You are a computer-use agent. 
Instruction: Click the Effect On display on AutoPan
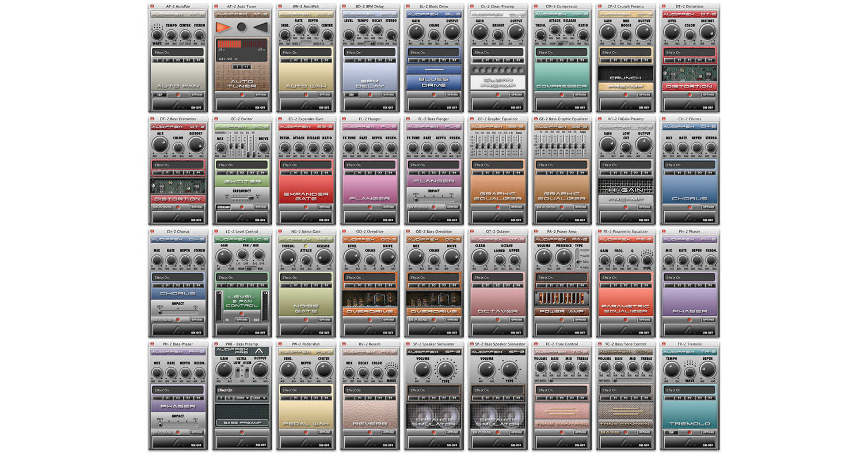coord(178,52)
